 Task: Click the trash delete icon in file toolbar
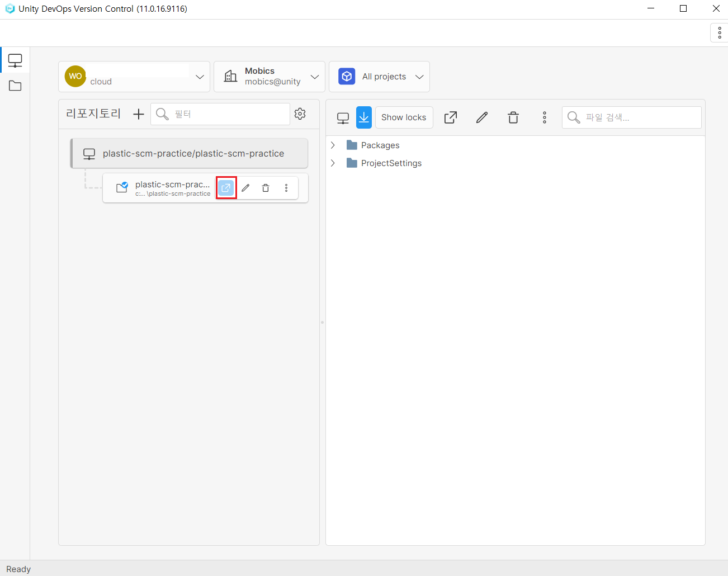[513, 117]
